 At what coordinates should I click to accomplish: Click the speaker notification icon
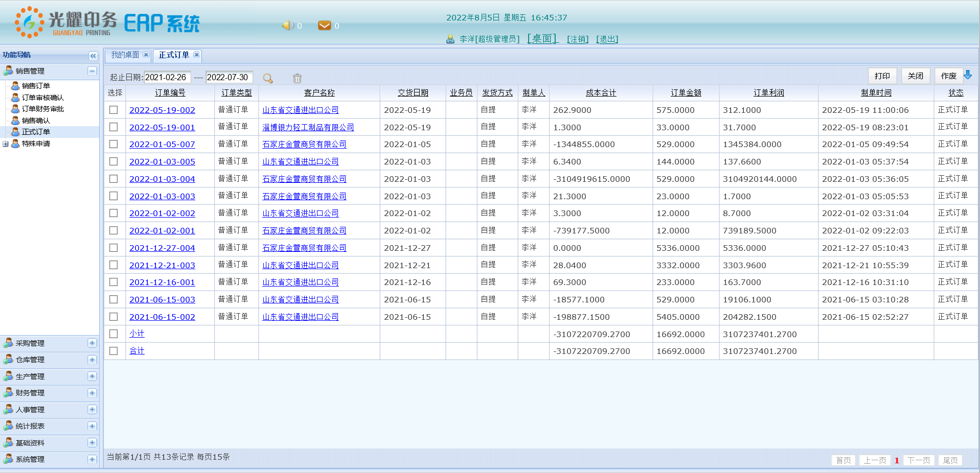pyautogui.click(x=288, y=25)
